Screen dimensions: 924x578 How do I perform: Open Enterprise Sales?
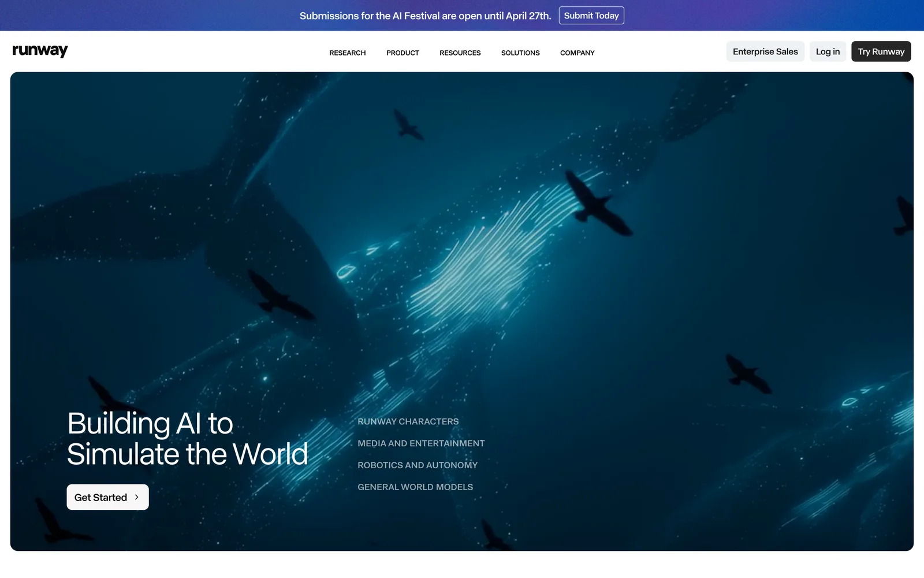tap(765, 51)
